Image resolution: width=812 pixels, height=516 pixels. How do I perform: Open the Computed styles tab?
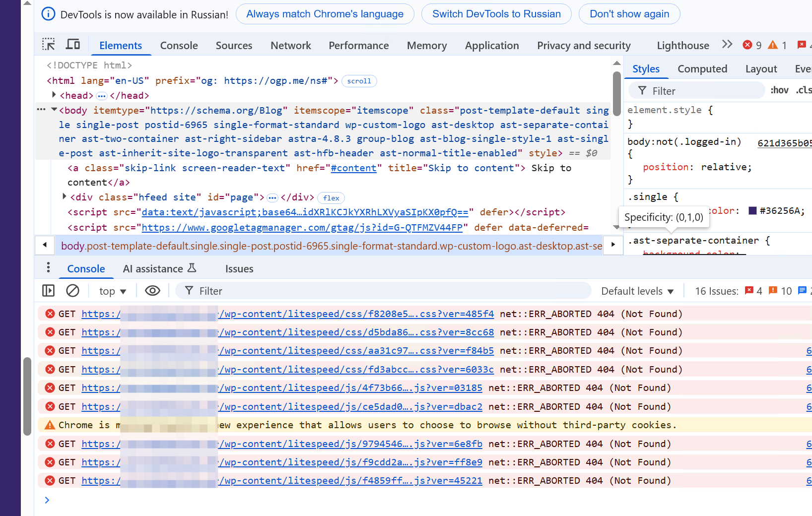pyautogui.click(x=702, y=69)
